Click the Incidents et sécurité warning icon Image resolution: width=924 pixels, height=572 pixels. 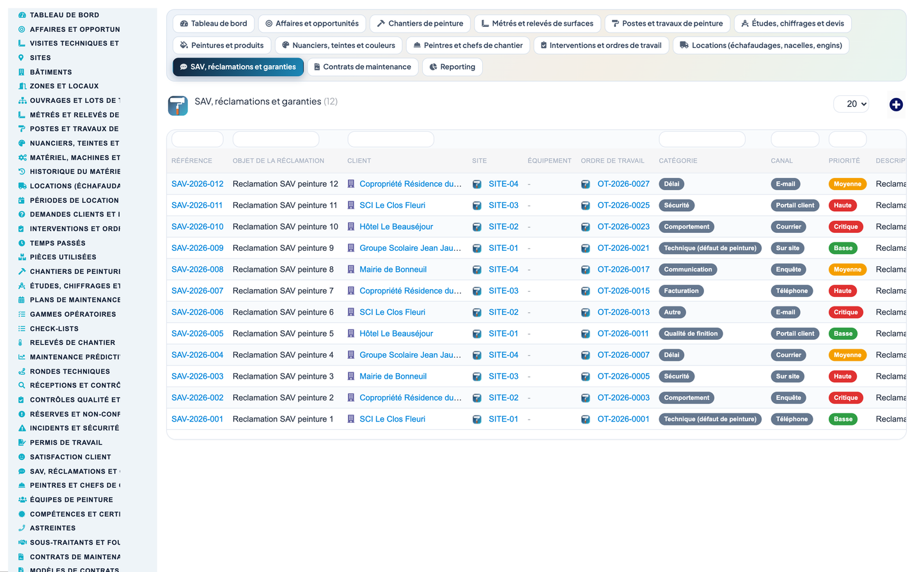pyautogui.click(x=22, y=428)
